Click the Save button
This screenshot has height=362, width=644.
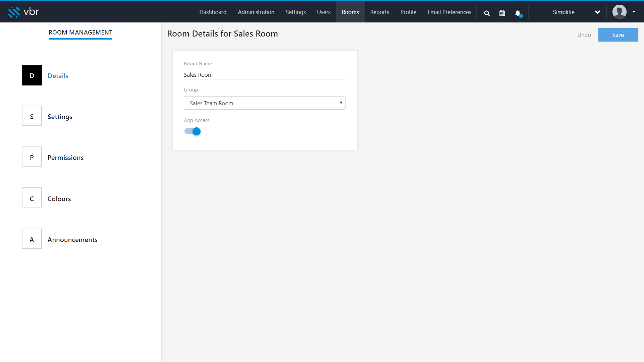618,35
